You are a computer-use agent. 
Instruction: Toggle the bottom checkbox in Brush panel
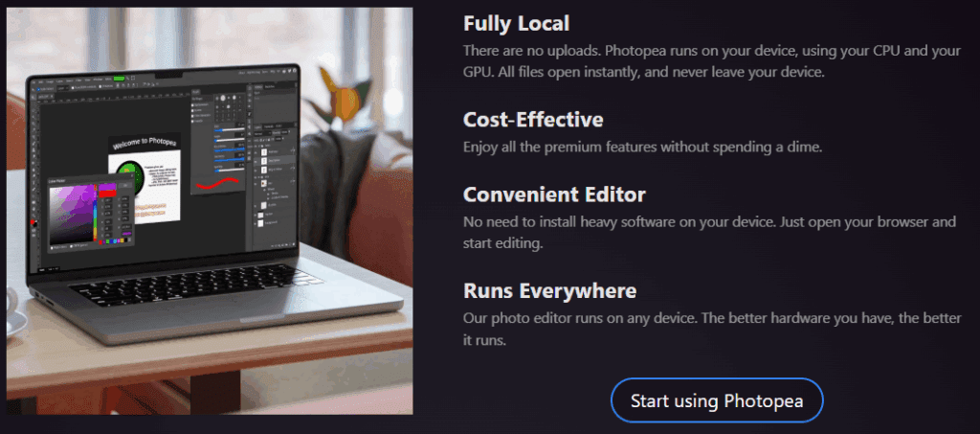[x=192, y=122]
